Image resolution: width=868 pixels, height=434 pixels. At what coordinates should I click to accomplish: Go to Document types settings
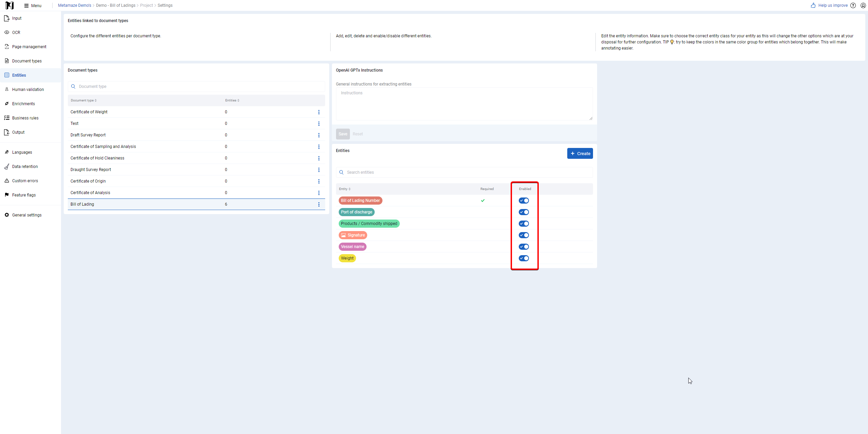[31, 61]
